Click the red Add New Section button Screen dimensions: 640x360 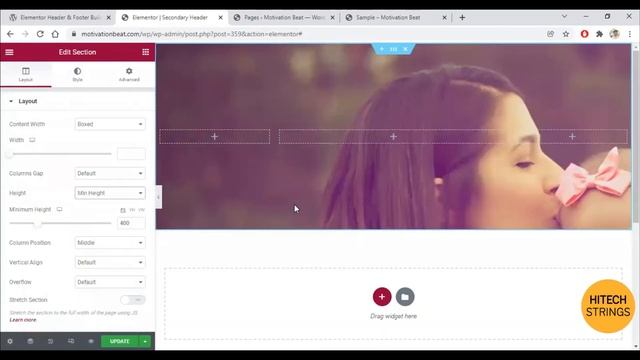tap(382, 297)
